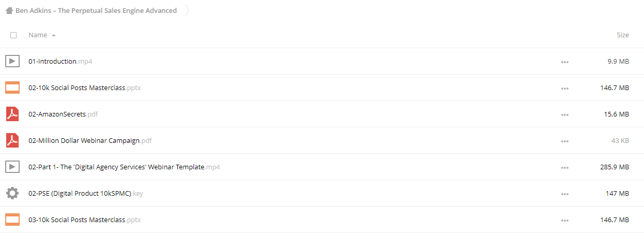644x233 pixels.
Task: Open 02-Million Dollar Webinar Campaign.pdf file
Action: pyautogui.click(x=90, y=140)
